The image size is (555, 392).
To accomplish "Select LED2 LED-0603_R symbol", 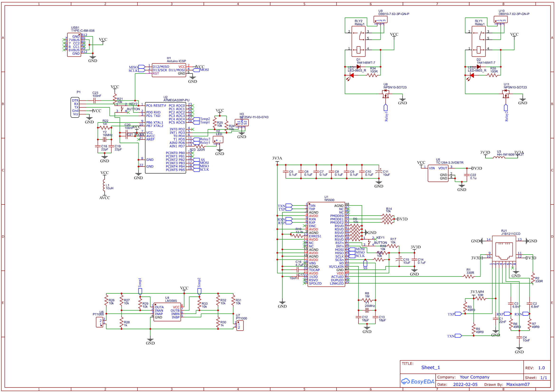I will 471,76.
